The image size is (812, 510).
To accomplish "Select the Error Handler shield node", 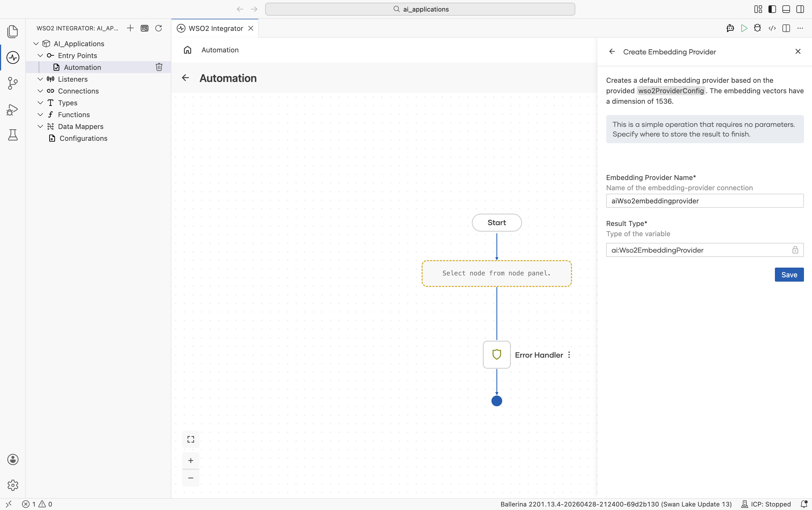I will [497, 354].
